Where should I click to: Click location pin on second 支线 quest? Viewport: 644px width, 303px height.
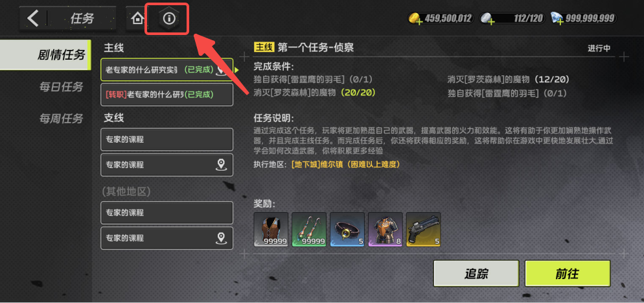222,165
